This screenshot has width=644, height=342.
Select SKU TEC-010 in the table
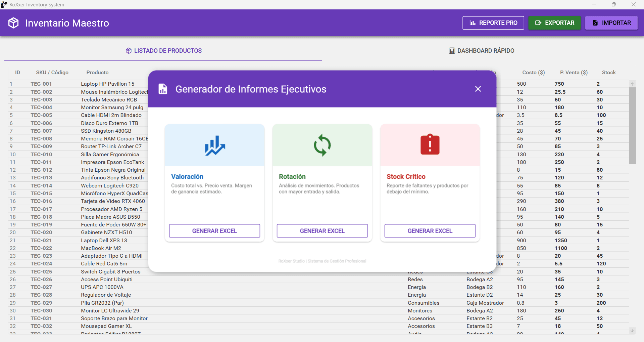click(x=41, y=155)
